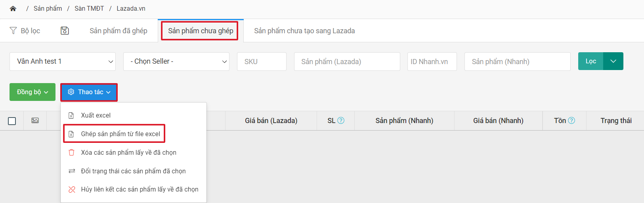Open the Bộ lọc filter panel
Viewport: 644px width, 203px height.
point(25,31)
